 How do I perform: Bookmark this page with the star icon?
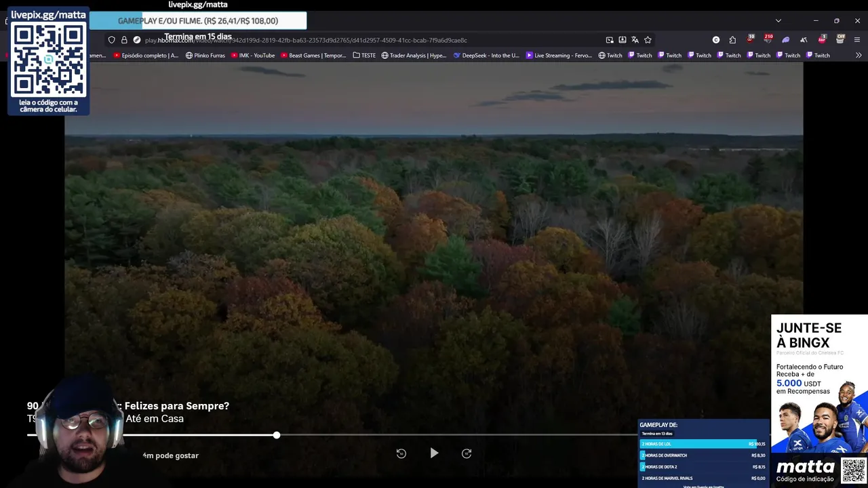(x=648, y=40)
